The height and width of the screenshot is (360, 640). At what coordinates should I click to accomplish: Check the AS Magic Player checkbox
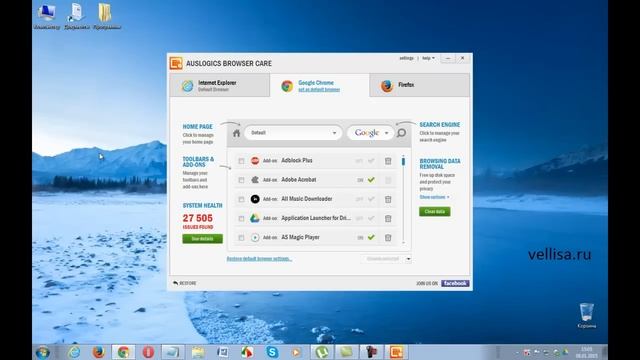click(241, 238)
